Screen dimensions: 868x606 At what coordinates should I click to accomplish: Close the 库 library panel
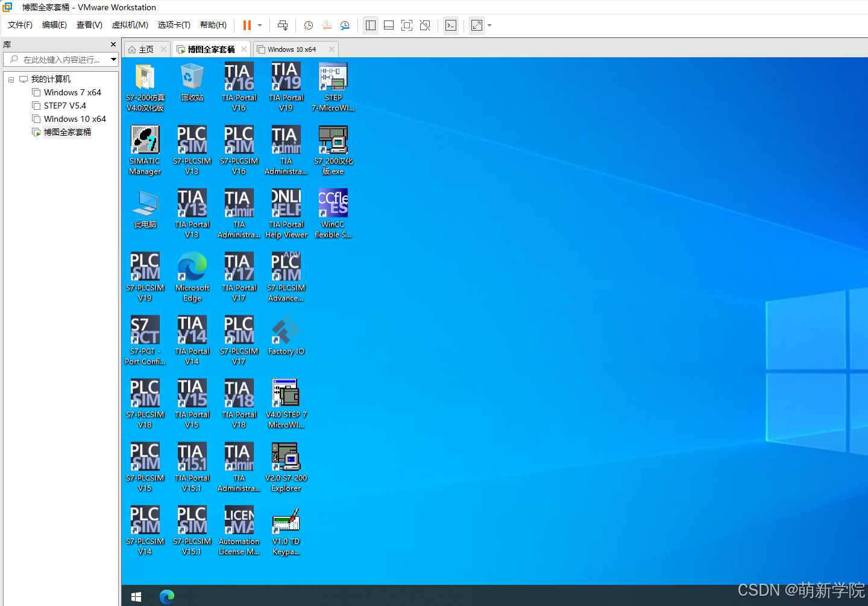[113, 45]
